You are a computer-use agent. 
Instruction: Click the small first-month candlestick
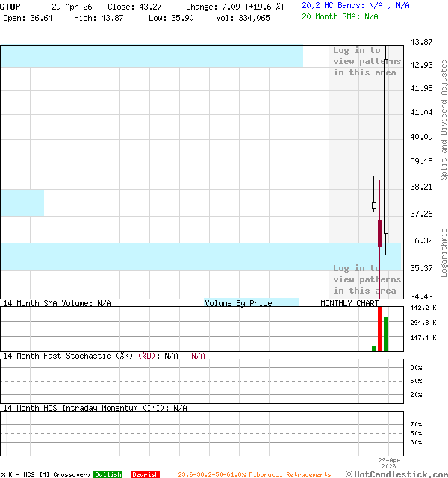coord(374,205)
